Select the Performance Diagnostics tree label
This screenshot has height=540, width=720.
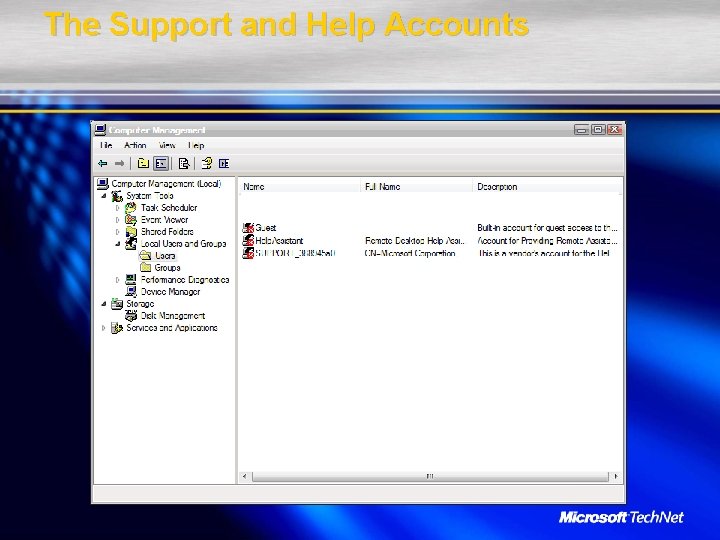tap(185, 279)
